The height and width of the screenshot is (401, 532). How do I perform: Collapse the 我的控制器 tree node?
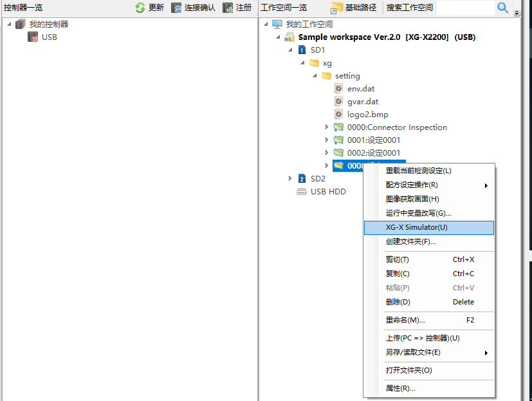(x=9, y=24)
